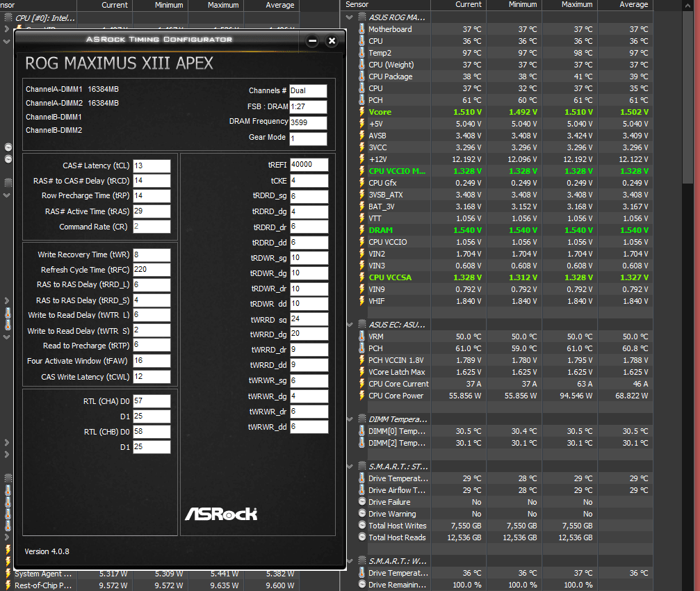Close the ASRock Timing Configurator window
The width and height of the screenshot is (700, 591).
pyautogui.click(x=332, y=41)
